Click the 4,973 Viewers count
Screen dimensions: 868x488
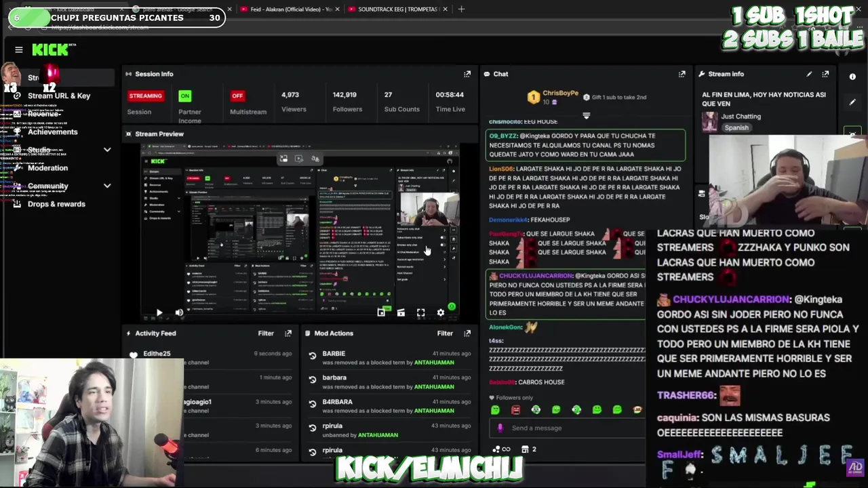coord(290,95)
